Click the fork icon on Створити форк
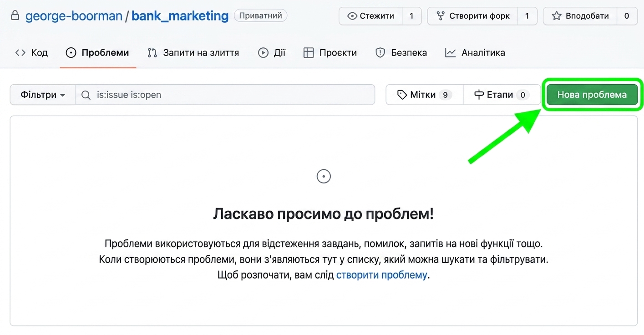Screen dimensions: 644x335 pyautogui.click(x=441, y=16)
